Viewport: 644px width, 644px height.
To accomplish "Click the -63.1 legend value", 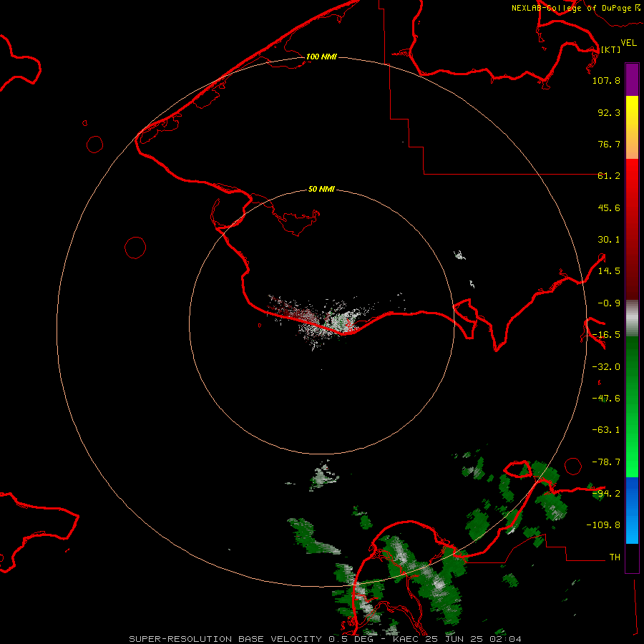I will pos(606,430).
